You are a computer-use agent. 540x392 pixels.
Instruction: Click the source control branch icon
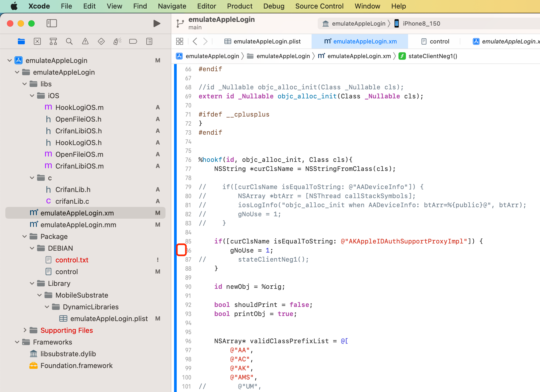point(180,23)
